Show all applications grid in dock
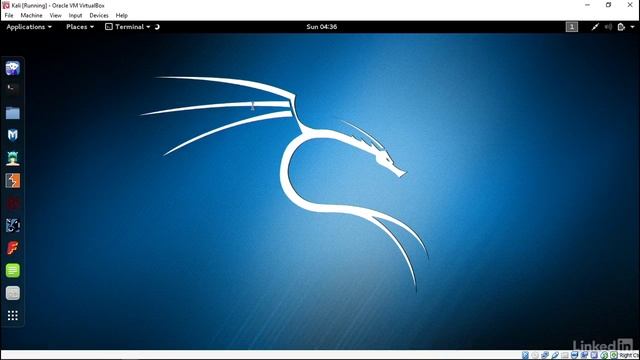This screenshot has height=360, width=640. 13,315
